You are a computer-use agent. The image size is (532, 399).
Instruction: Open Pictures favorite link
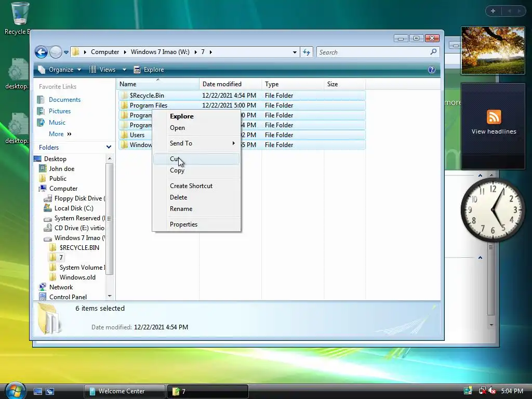(60, 111)
